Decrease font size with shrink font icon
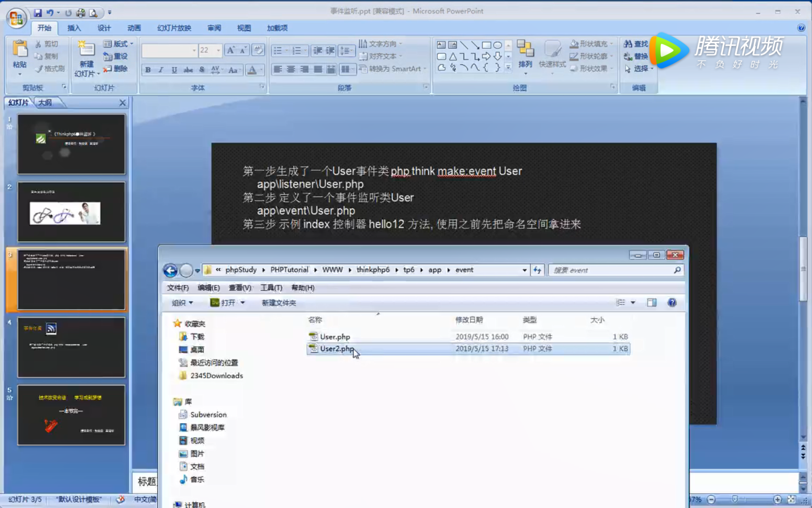 pyautogui.click(x=243, y=50)
